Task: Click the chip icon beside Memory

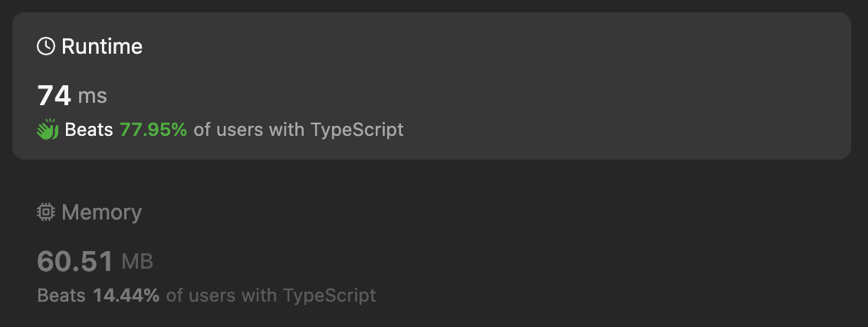Action: (46, 213)
